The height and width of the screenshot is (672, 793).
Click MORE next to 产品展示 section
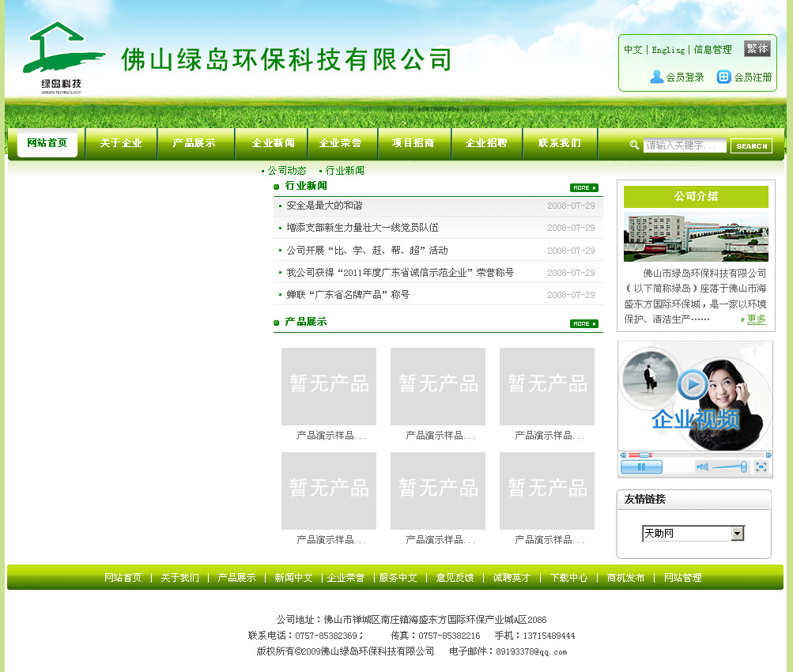[583, 323]
